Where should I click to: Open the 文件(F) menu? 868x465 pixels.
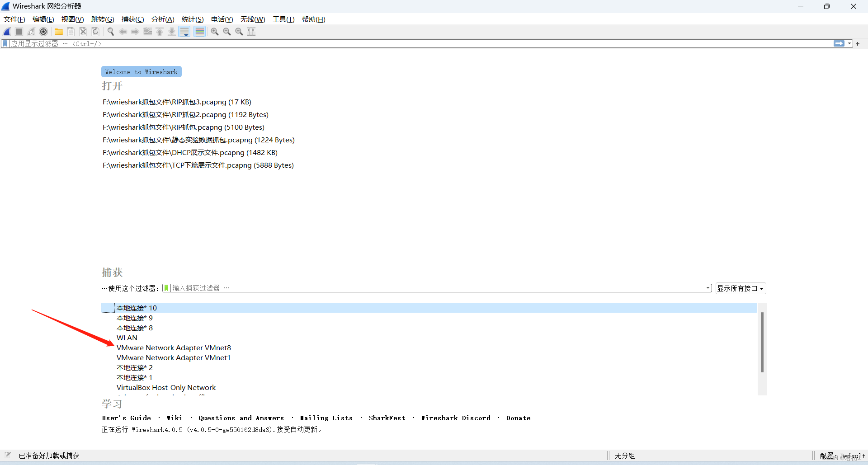pos(14,19)
